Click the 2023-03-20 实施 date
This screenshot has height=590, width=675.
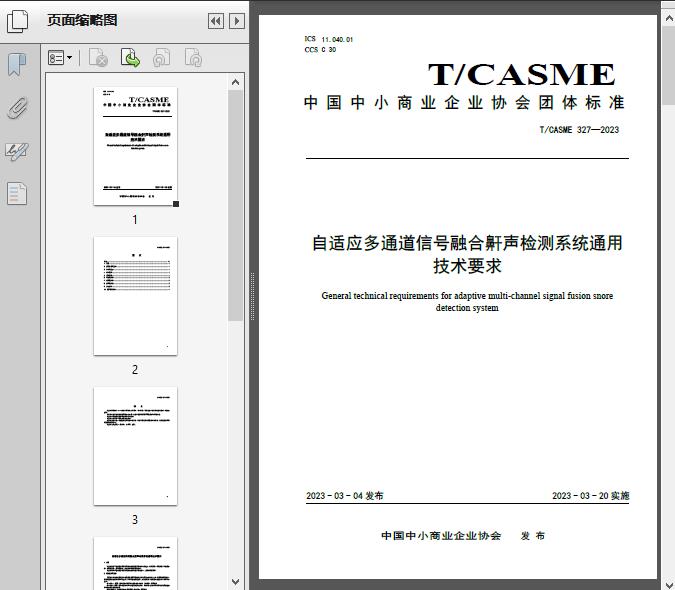pyautogui.click(x=591, y=496)
